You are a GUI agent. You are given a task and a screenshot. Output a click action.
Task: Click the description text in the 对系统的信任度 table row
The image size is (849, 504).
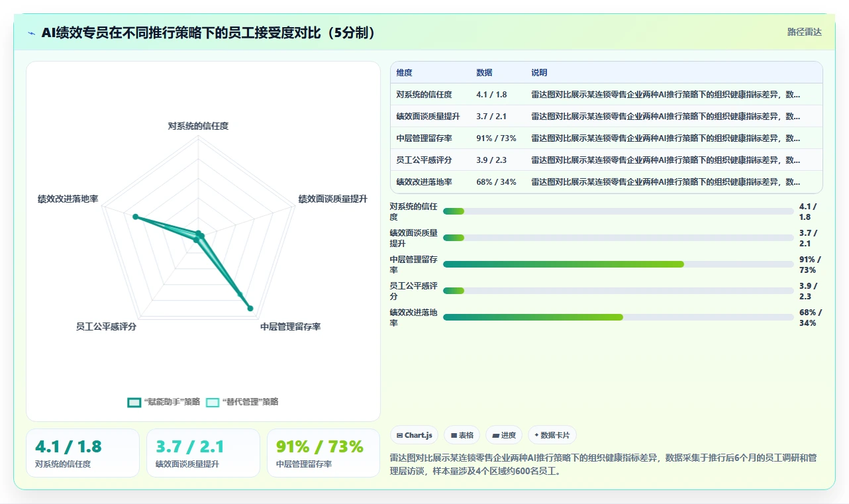pyautogui.click(x=666, y=95)
